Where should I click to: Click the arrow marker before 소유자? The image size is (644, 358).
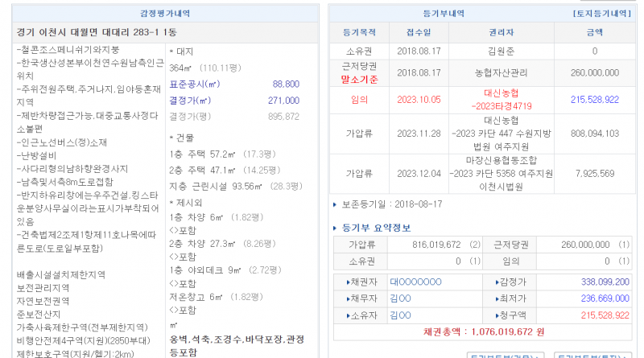pyautogui.click(x=347, y=315)
